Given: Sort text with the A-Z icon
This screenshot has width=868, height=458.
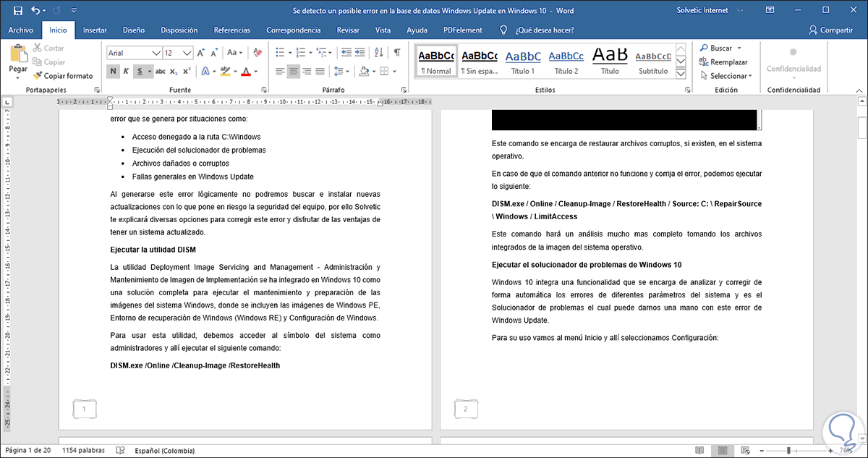Looking at the screenshot, I should click(378, 53).
